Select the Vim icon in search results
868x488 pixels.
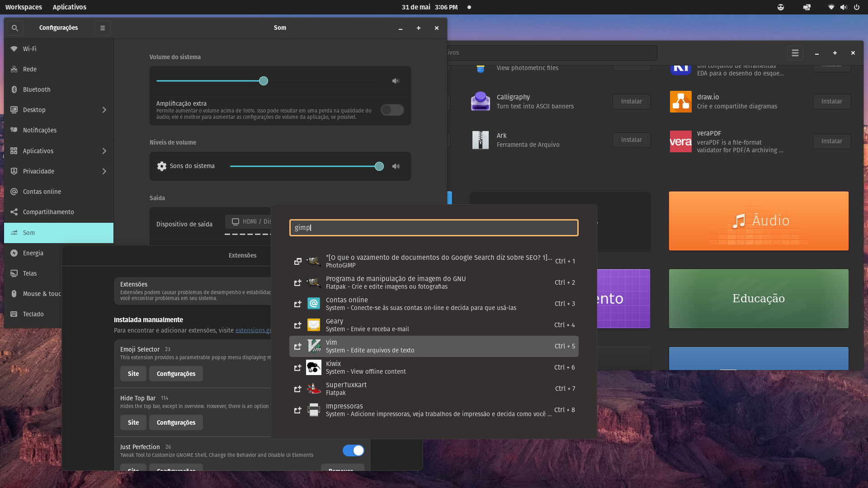(x=314, y=346)
